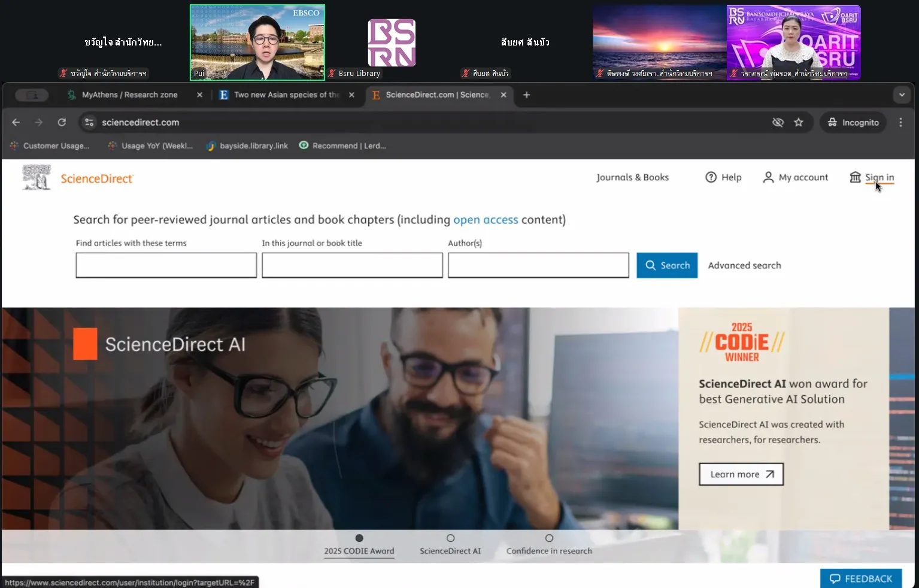Select the ScienceDirect.com browser tab
Viewport: 919px width, 588px height.
point(438,95)
